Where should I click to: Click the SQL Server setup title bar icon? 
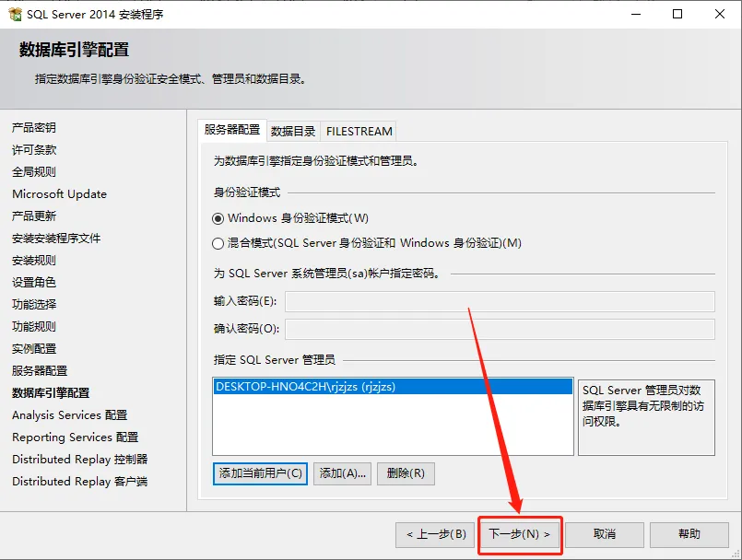[x=15, y=14]
